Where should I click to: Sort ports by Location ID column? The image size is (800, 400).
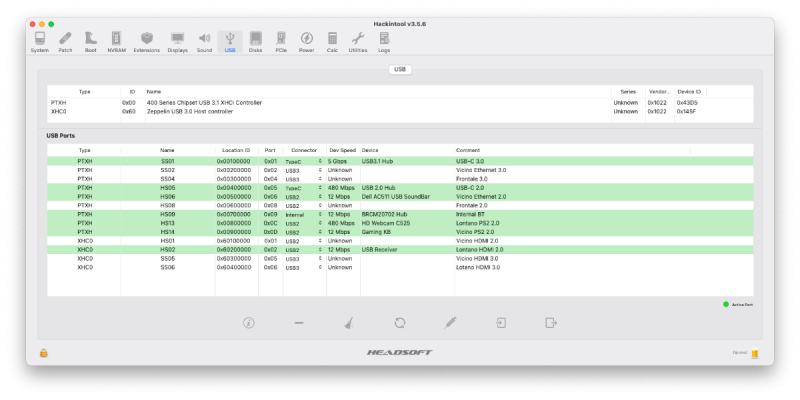pos(236,151)
